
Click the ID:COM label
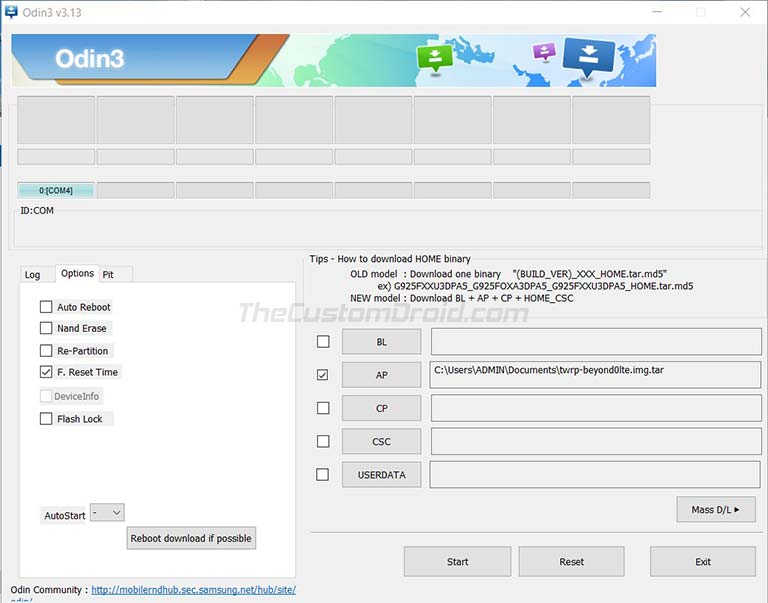click(37, 211)
